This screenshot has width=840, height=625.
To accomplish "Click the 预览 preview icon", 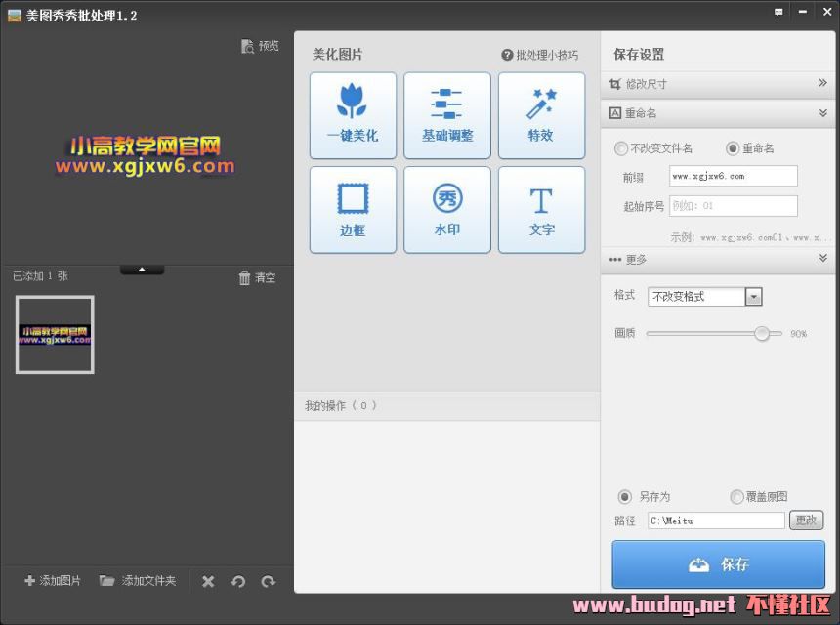I will pos(247,47).
